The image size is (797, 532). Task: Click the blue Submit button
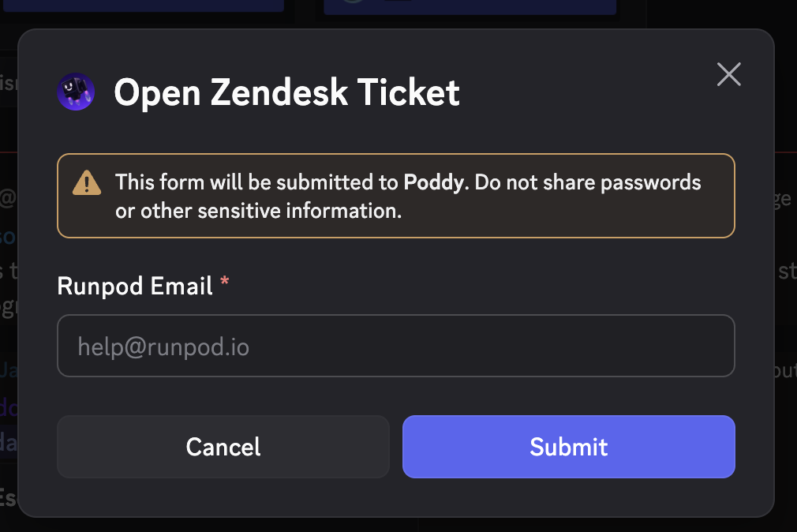point(568,447)
